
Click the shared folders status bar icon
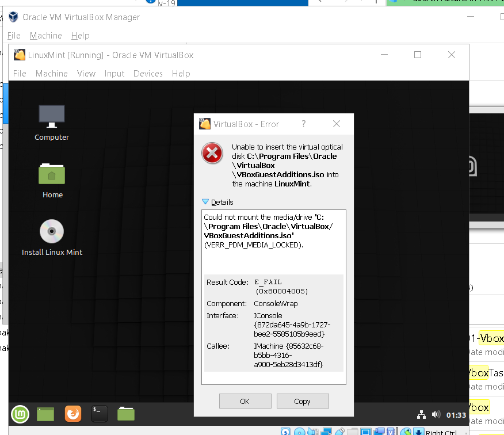(x=353, y=432)
